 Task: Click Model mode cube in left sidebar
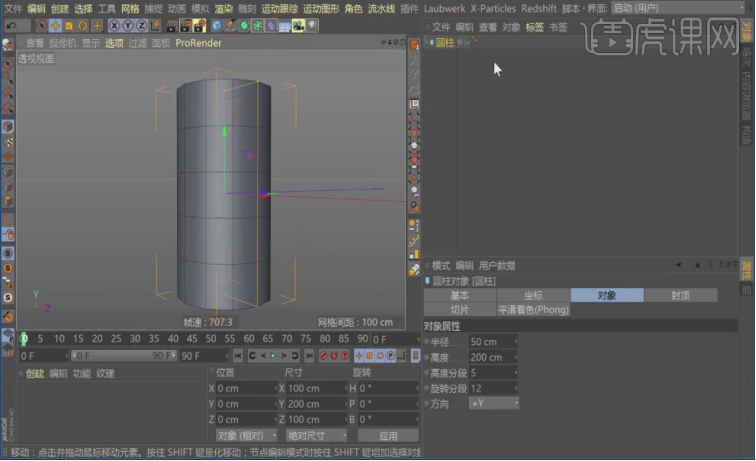[x=8, y=126]
